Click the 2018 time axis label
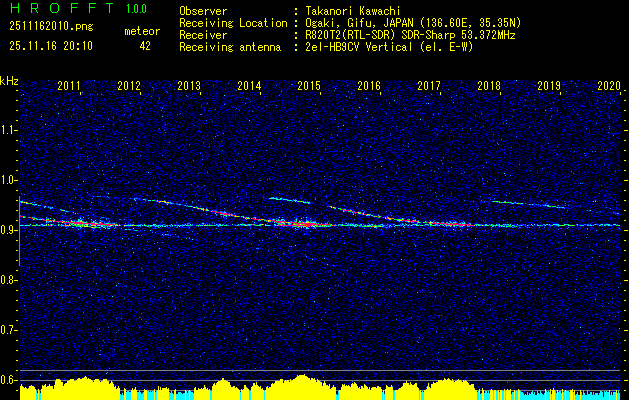The height and width of the screenshot is (400, 629). tap(489, 86)
